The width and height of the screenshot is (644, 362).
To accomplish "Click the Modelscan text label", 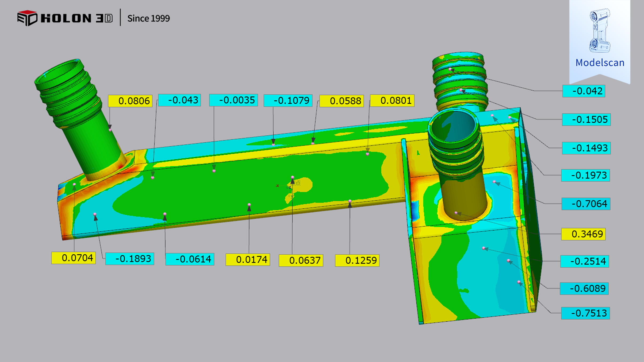I will point(600,63).
